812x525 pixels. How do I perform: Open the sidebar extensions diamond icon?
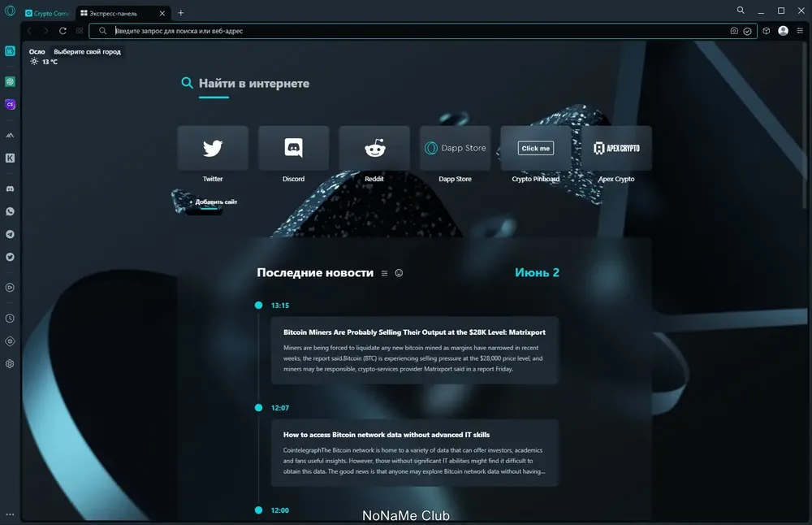(10, 341)
